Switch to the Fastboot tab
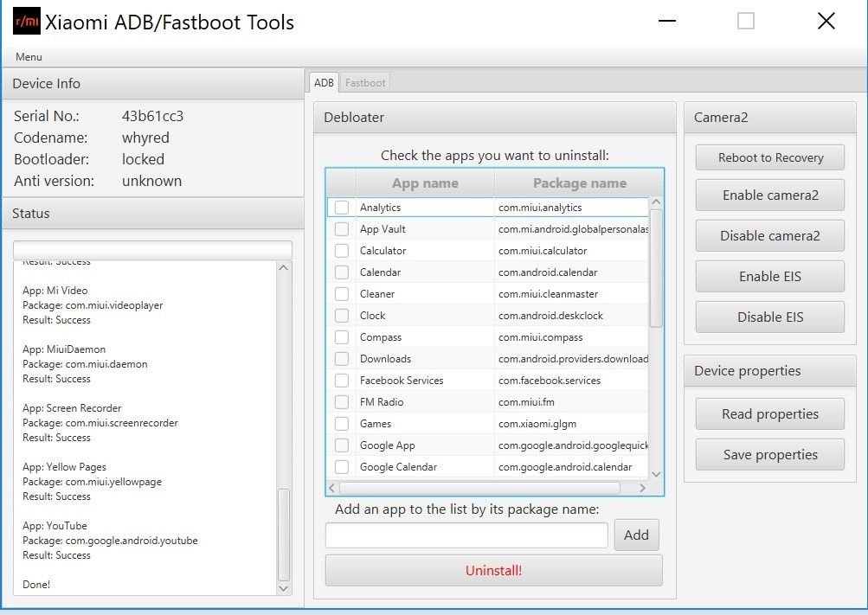This screenshot has width=868, height=615. [365, 82]
